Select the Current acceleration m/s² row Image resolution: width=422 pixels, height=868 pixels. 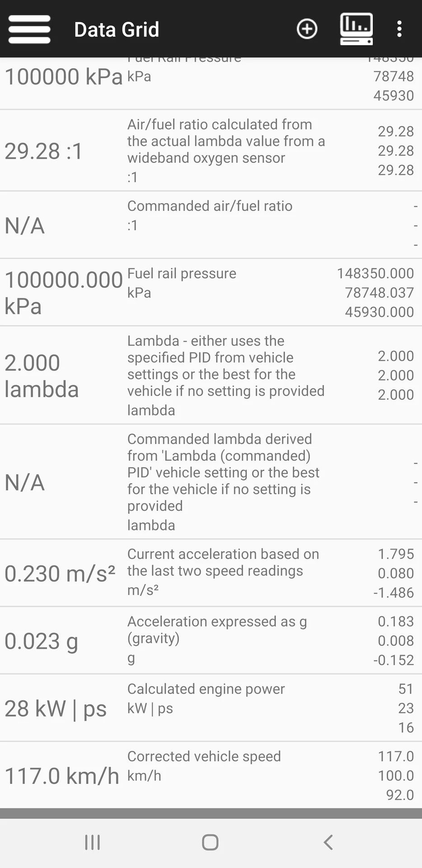(x=211, y=572)
